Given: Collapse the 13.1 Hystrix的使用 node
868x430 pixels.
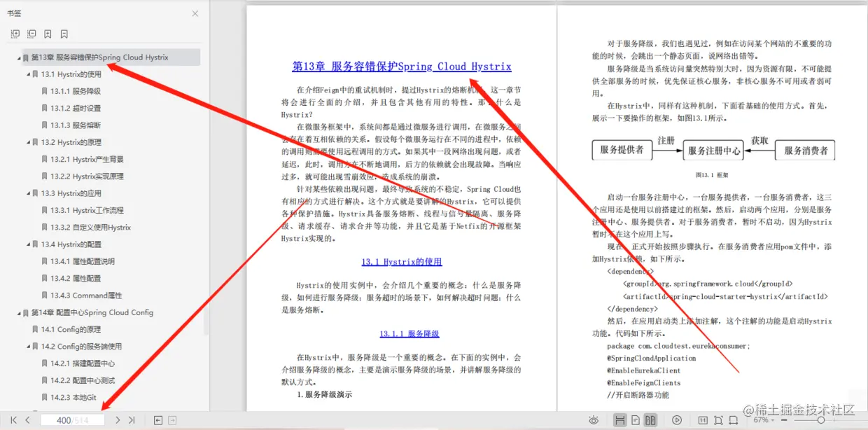Looking at the screenshot, I should [x=29, y=74].
